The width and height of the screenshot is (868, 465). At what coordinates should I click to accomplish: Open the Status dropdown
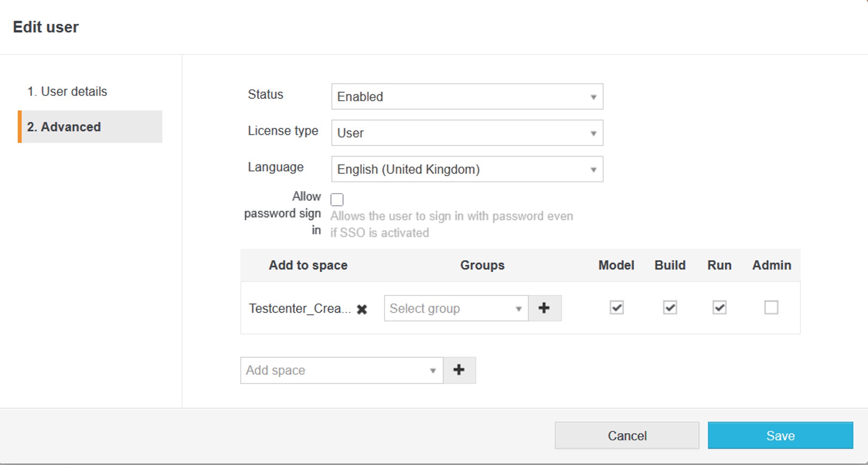tap(467, 96)
